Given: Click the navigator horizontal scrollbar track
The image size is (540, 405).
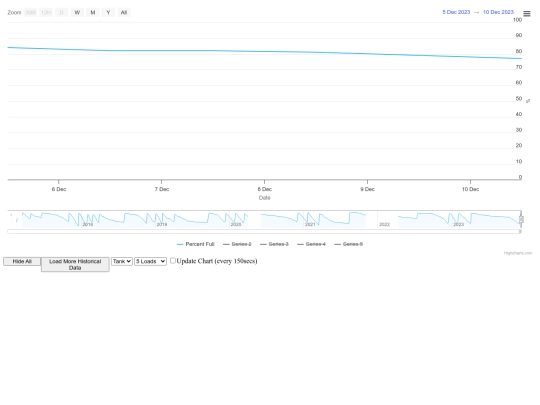Looking at the screenshot, I should [263, 231].
